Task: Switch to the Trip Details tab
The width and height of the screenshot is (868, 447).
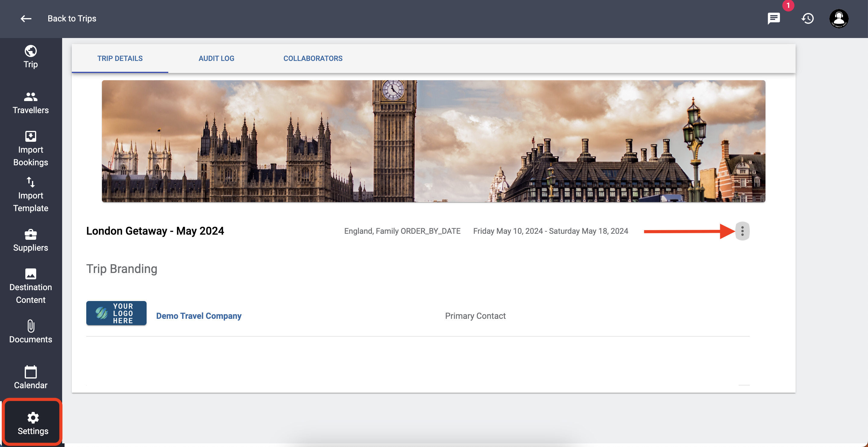Action: [x=120, y=58]
